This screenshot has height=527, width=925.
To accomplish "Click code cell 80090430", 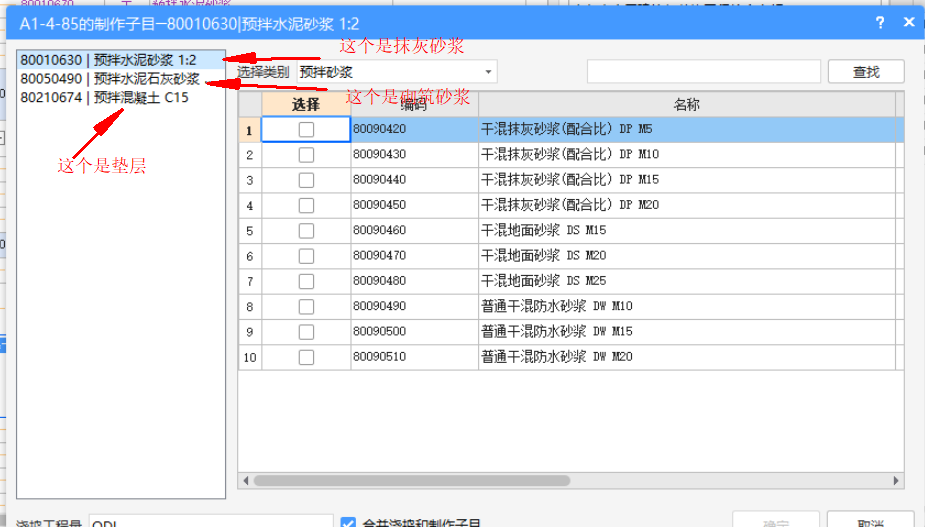I will point(415,155).
